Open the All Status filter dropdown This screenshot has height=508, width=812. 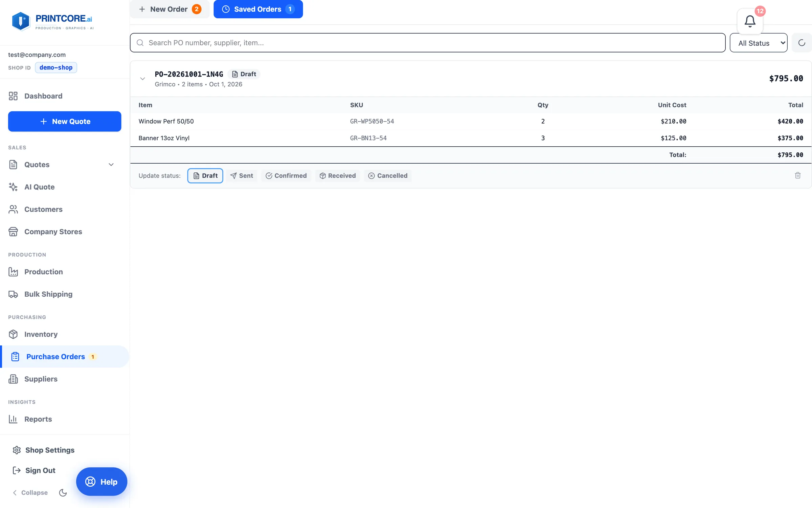coord(758,43)
